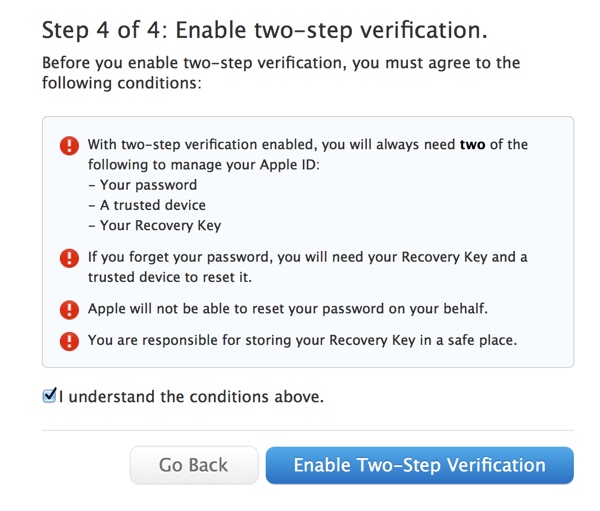
Task: Toggle the "I understand the conditions above" checkbox
Action: pyautogui.click(x=49, y=397)
